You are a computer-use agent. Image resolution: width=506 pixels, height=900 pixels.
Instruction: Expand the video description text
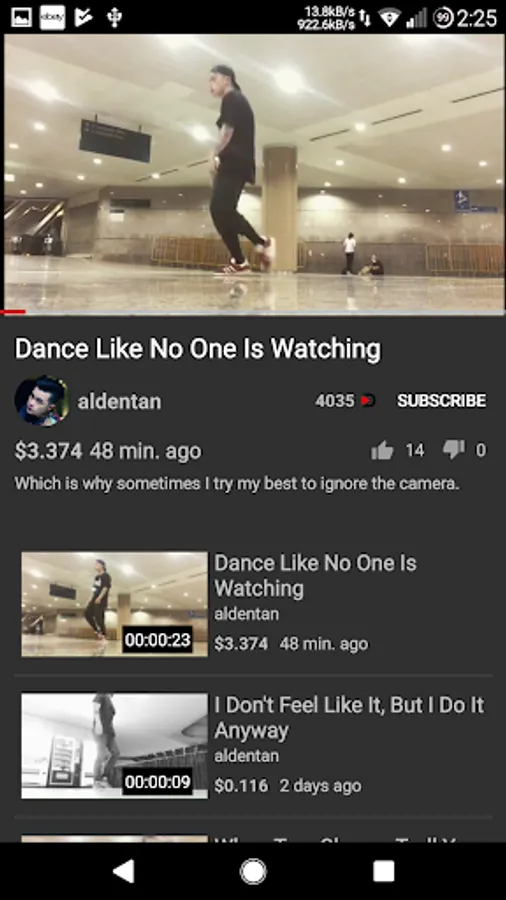pyautogui.click(x=237, y=484)
